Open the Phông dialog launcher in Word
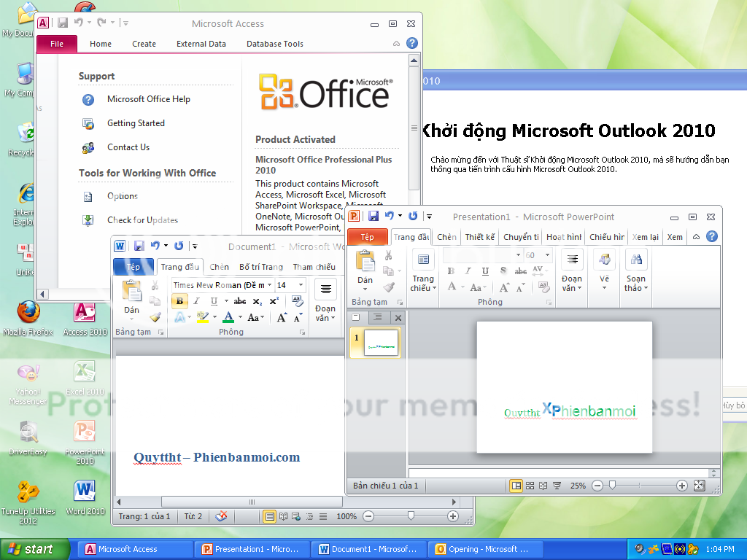Screen dimensions: 747x560 click(x=302, y=332)
